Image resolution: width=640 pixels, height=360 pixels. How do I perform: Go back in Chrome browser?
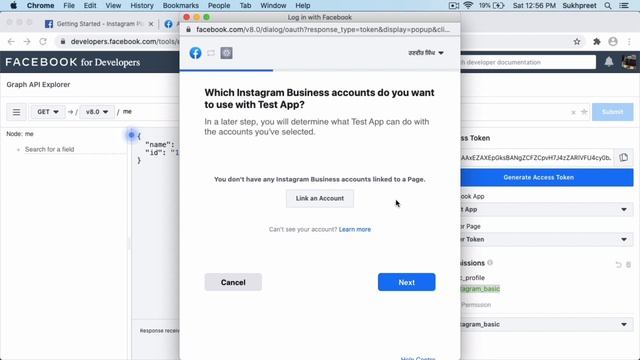pos(11,42)
